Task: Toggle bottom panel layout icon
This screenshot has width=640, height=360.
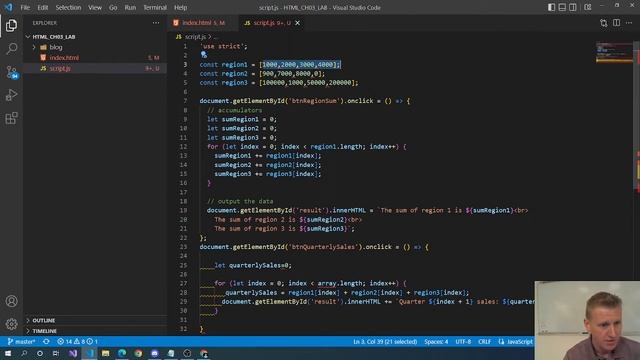Action: [562, 7]
